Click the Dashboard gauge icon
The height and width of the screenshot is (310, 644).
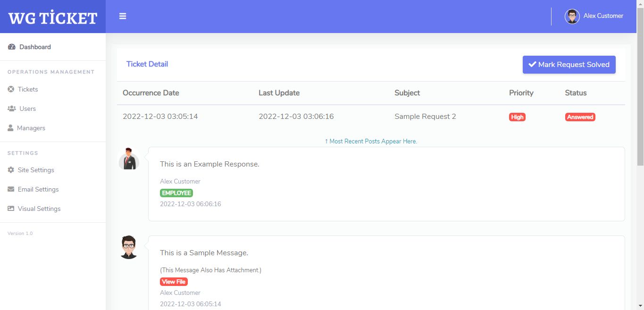(12, 47)
